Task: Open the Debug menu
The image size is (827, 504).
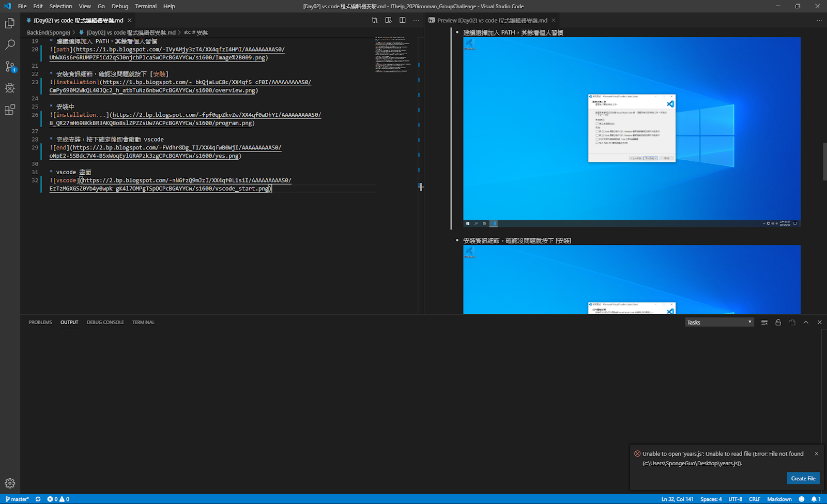Action: [120, 6]
